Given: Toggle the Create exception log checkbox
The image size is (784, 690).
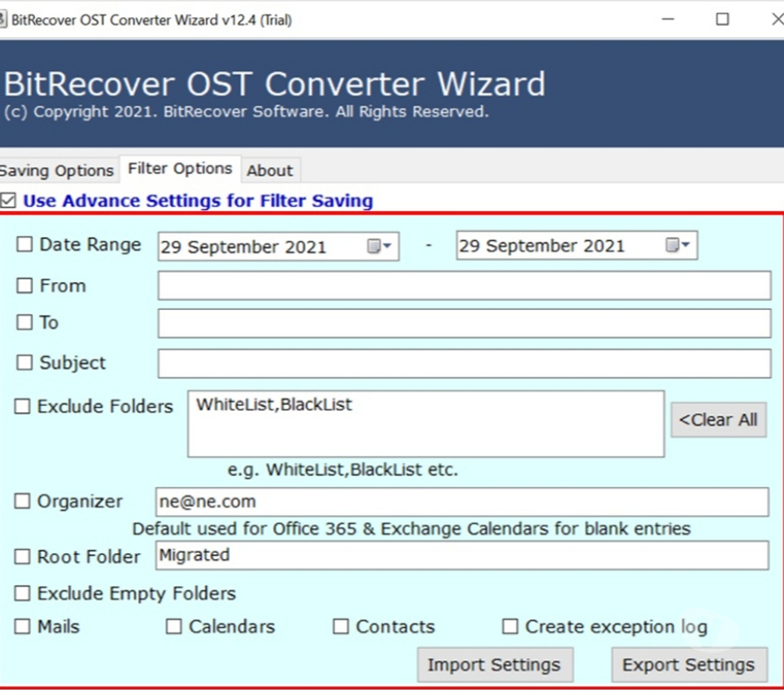Looking at the screenshot, I should click(510, 626).
